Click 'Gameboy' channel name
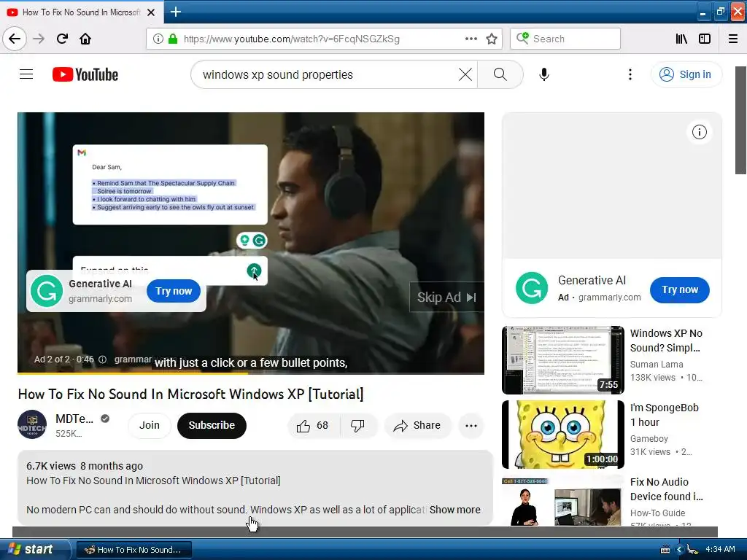Screen dimensions: 747x560 pos(649,438)
